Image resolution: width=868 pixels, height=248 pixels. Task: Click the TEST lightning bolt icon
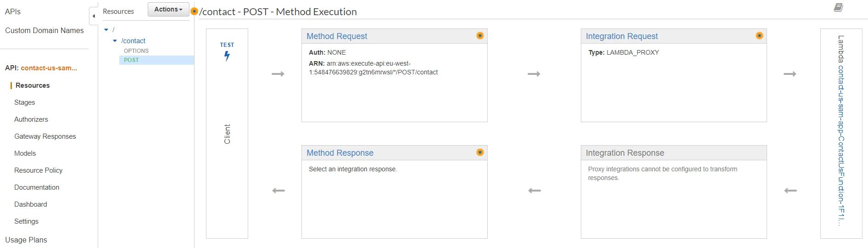(x=227, y=56)
